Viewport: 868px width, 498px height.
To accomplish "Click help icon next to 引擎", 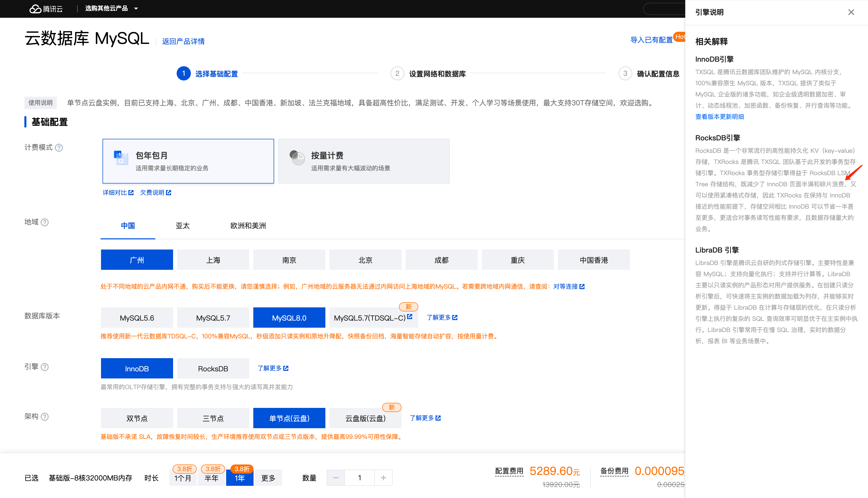I will click(x=45, y=367).
